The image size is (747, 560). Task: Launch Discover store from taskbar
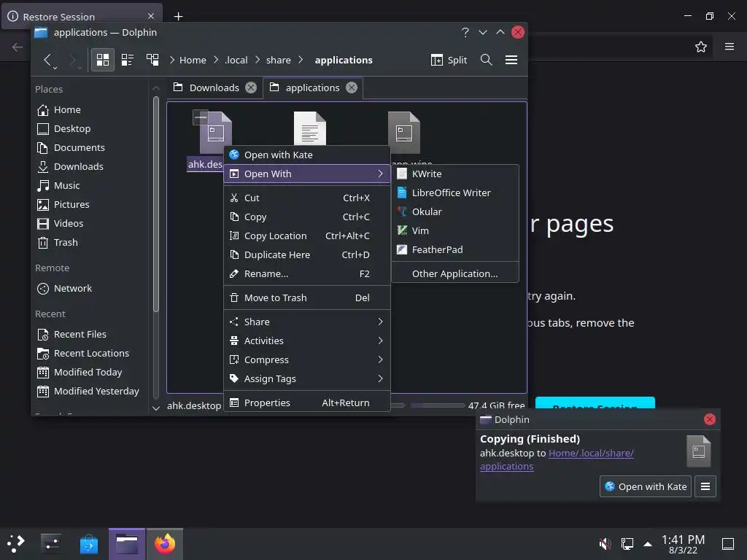point(88,544)
